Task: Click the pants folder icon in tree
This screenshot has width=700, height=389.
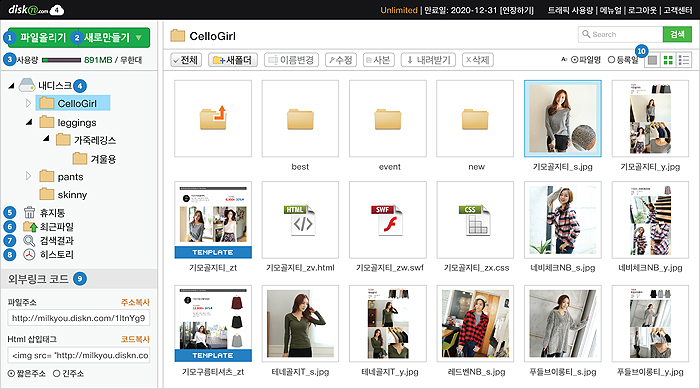Action: click(46, 176)
